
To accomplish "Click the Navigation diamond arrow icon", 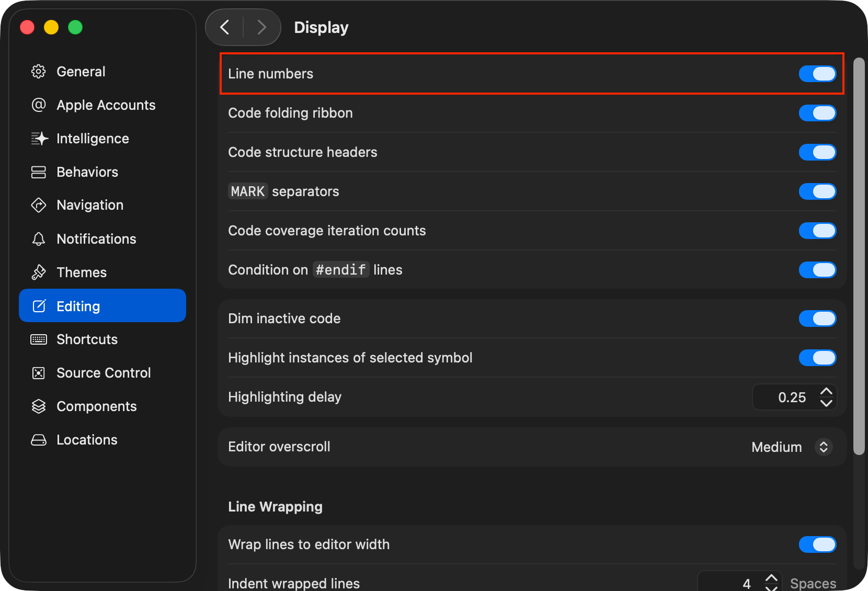I will click(39, 205).
